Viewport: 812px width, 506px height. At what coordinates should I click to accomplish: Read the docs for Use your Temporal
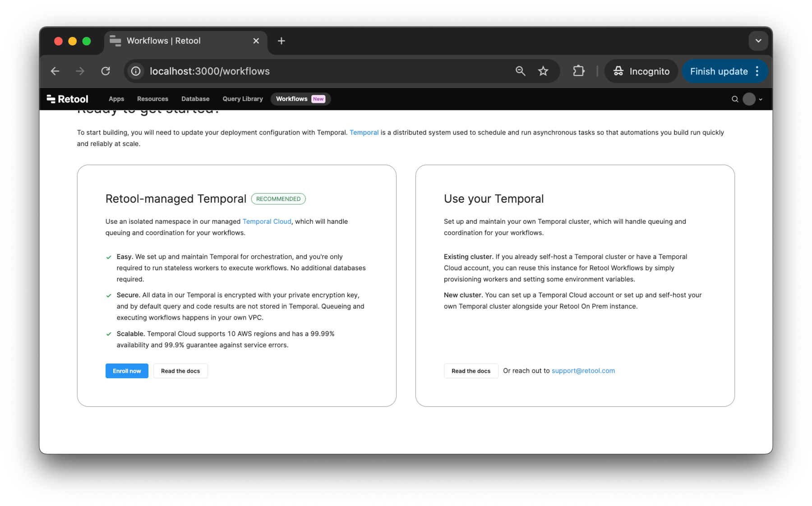(471, 371)
